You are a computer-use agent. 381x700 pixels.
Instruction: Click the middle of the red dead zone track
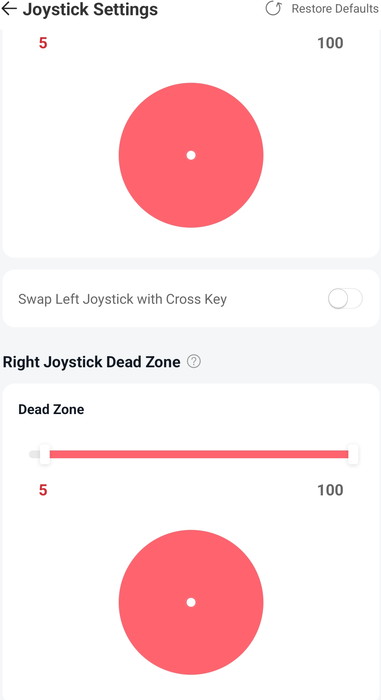click(x=199, y=454)
